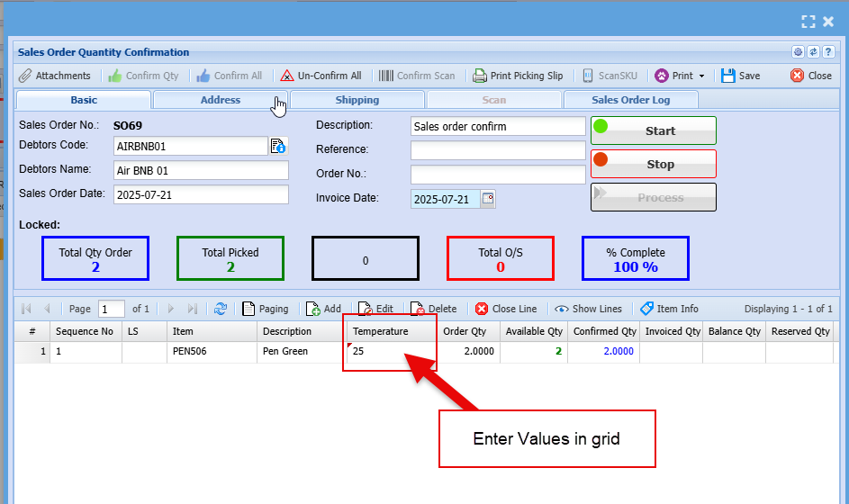Open Print dropdown arrow
Screen dimensions: 849x504
coord(701,76)
